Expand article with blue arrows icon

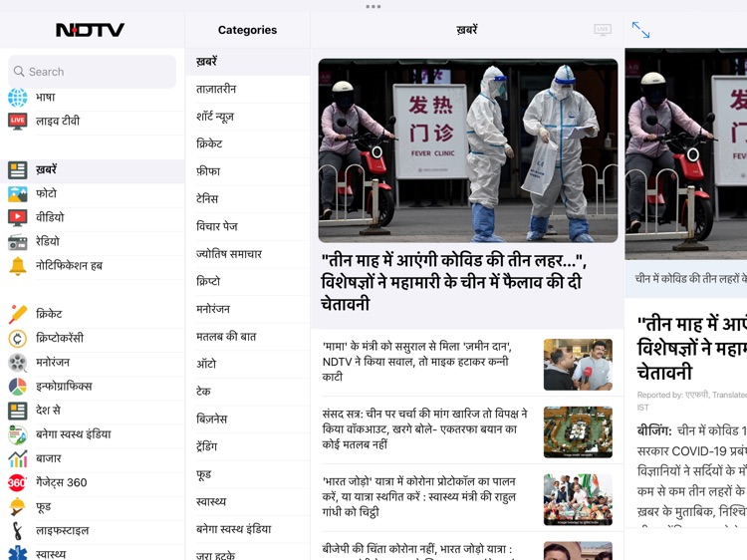(x=640, y=30)
